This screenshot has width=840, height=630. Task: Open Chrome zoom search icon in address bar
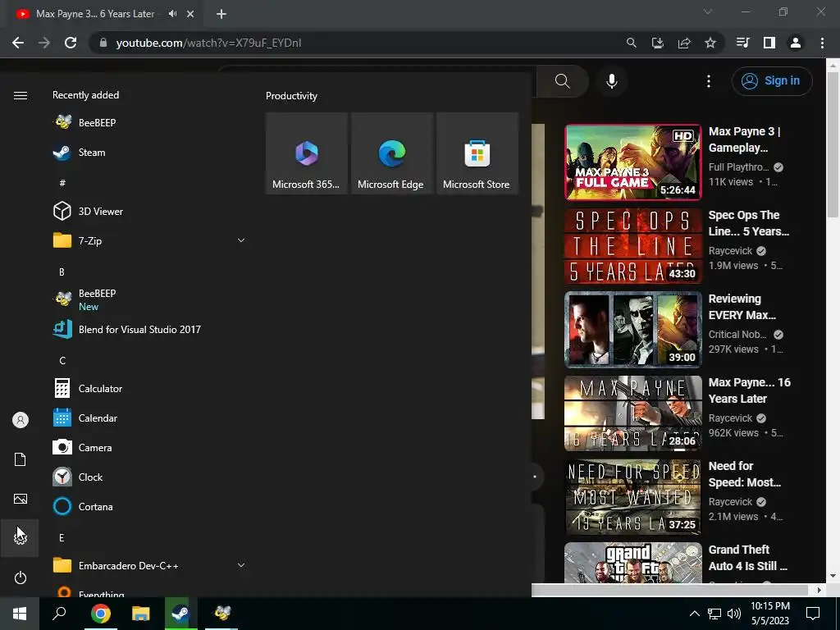coord(632,43)
